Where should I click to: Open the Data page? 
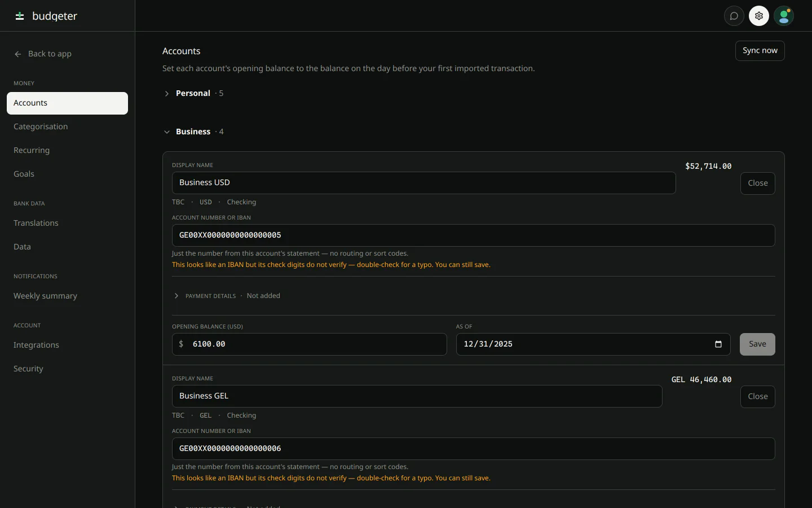pos(67,247)
